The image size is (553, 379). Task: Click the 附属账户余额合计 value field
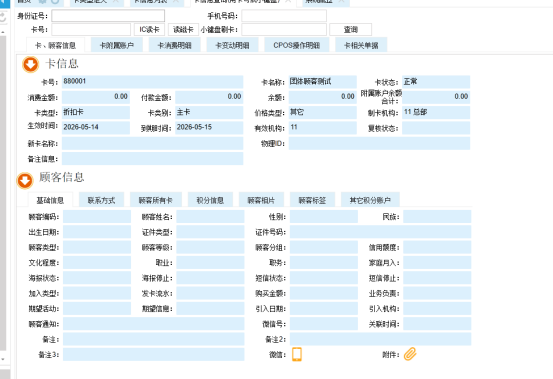click(x=436, y=97)
